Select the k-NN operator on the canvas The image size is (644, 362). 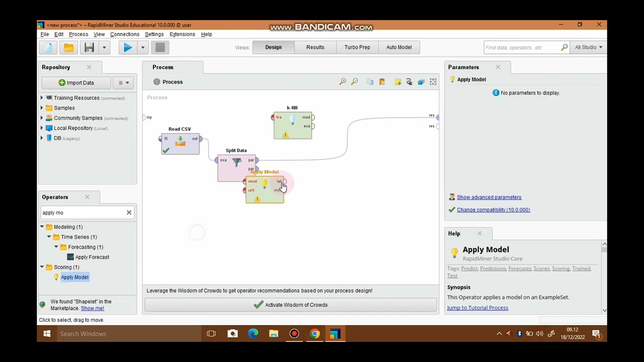point(293,126)
